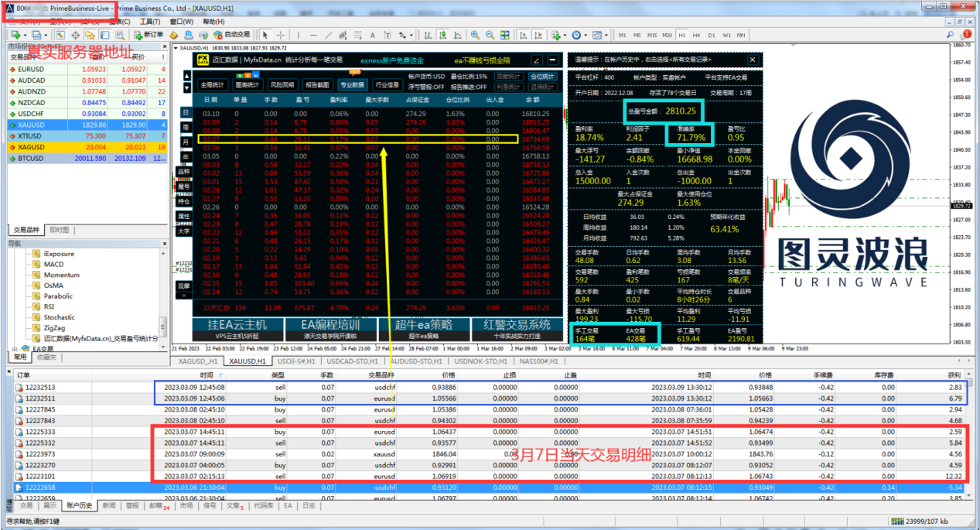The height and width of the screenshot is (530, 980).
Task: Open the 帮助(H) menu
Action: pyautogui.click(x=213, y=22)
